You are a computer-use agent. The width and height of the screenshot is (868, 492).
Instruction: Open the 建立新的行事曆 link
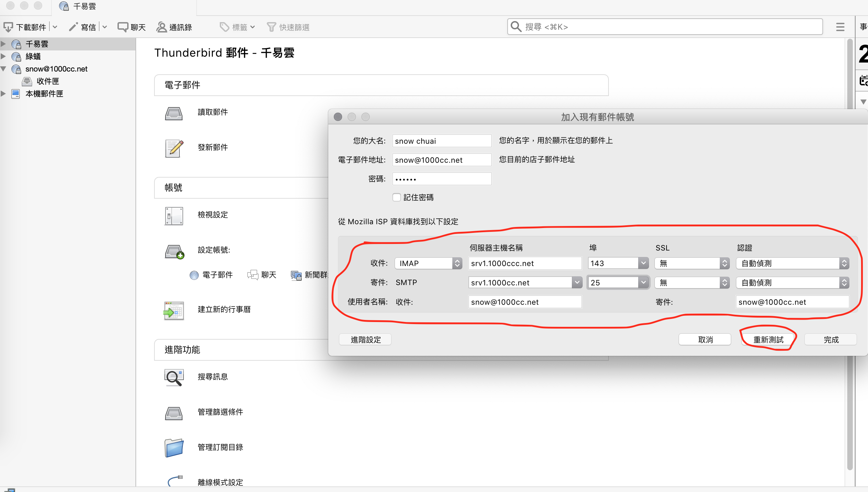coord(224,309)
